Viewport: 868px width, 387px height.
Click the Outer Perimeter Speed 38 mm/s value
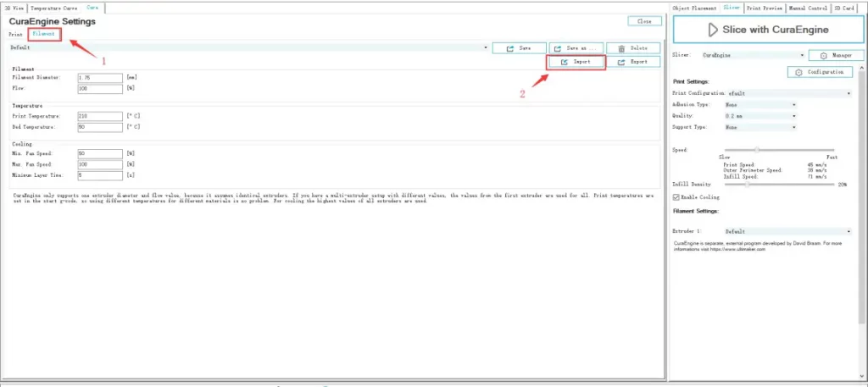[x=816, y=170]
